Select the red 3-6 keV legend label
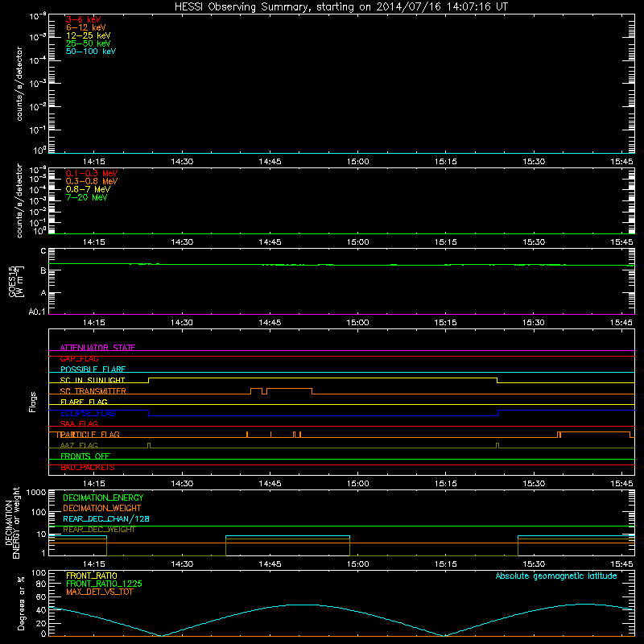The image size is (644, 644). pyautogui.click(x=84, y=19)
